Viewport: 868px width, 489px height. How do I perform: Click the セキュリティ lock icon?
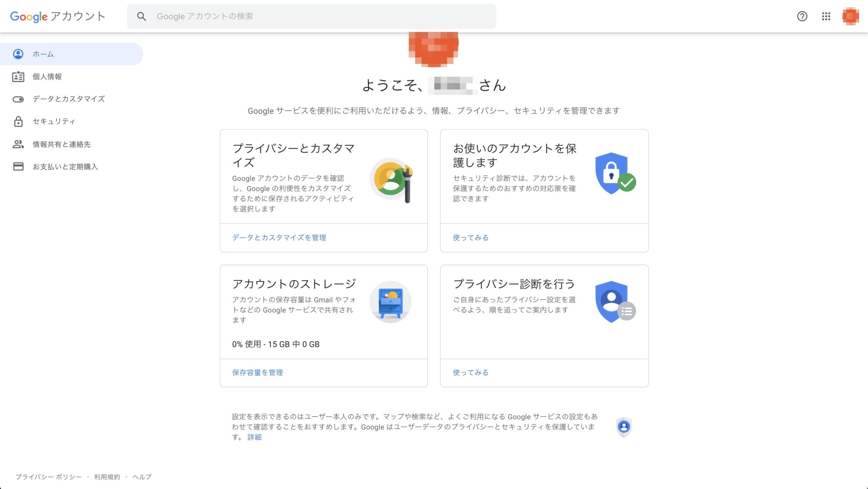tap(18, 121)
